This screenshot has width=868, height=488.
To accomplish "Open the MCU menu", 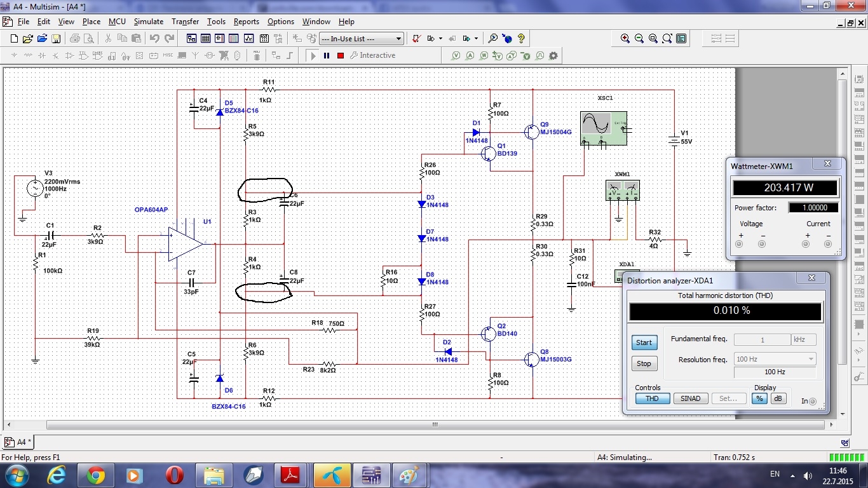I will (x=117, y=22).
